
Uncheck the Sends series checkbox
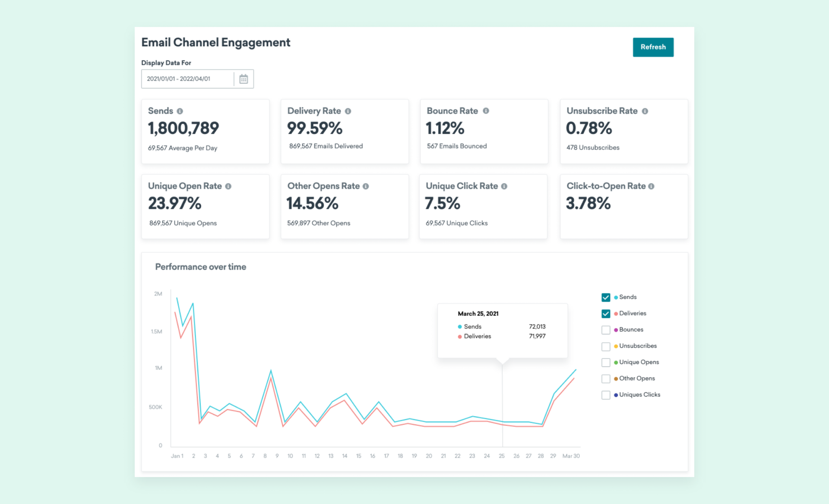pyautogui.click(x=606, y=297)
